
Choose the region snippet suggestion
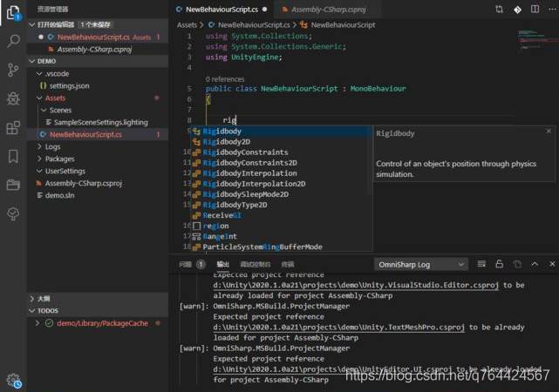282,226
